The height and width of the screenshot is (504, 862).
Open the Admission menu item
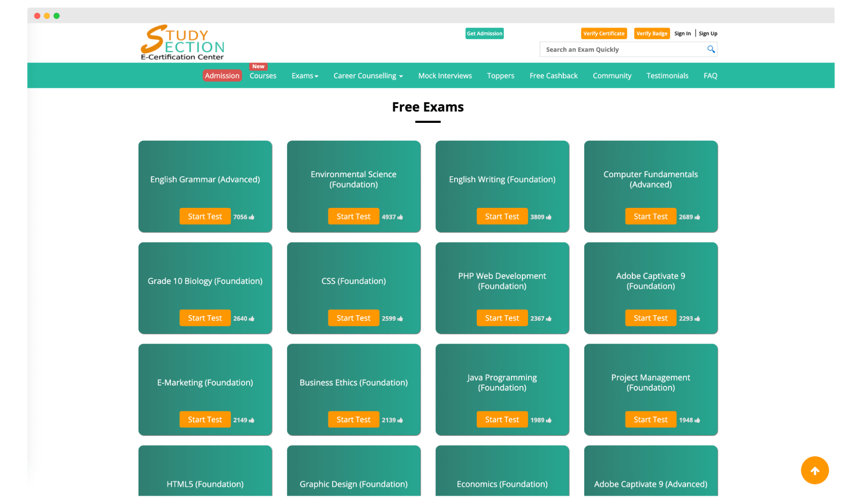click(222, 76)
